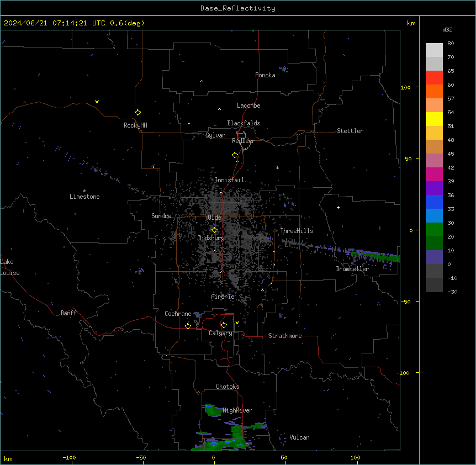The width and height of the screenshot is (476, 465).
Task: Click the yellow diamond marker above Calgary label
Action: tap(224, 325)
